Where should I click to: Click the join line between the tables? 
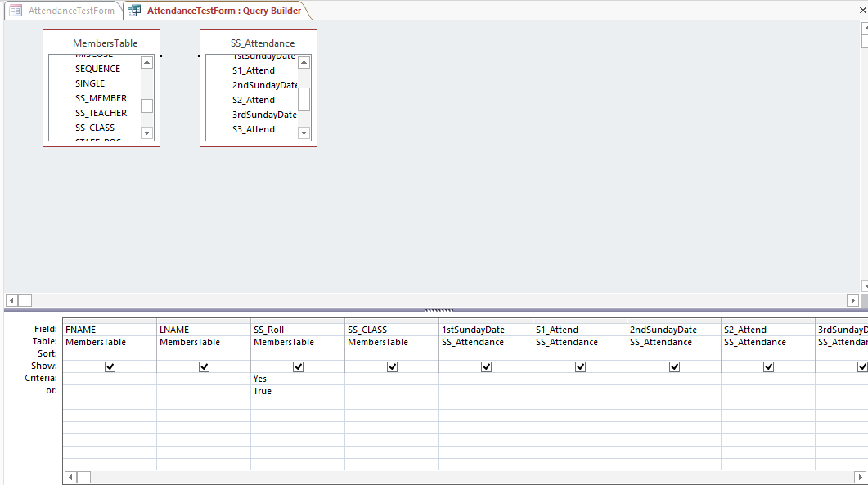coord(180,56)
